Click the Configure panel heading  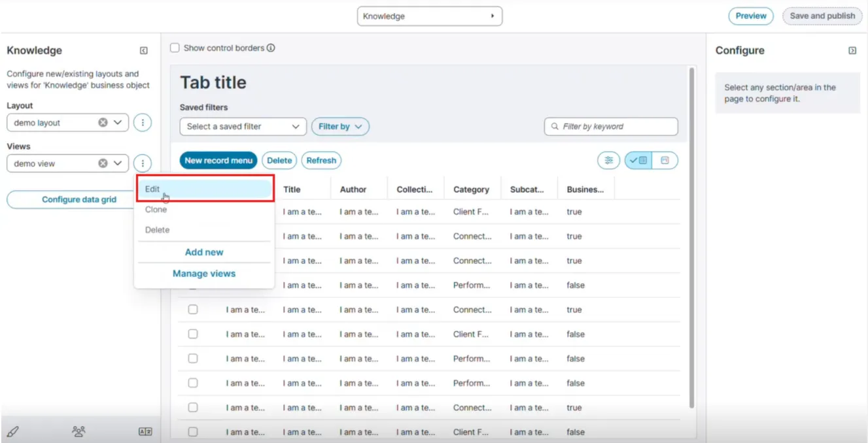pyautogui.click(x=740, y=50)
